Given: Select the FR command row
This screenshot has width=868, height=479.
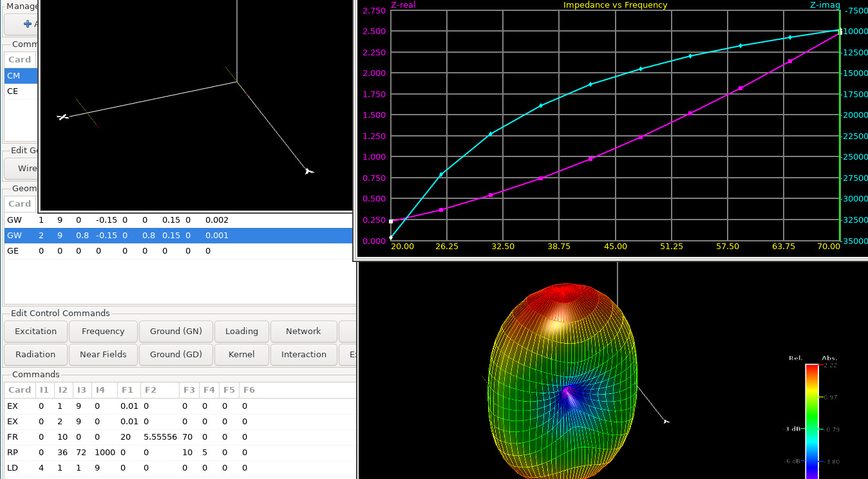Looking at the screenshot, I should click(180, 437).
